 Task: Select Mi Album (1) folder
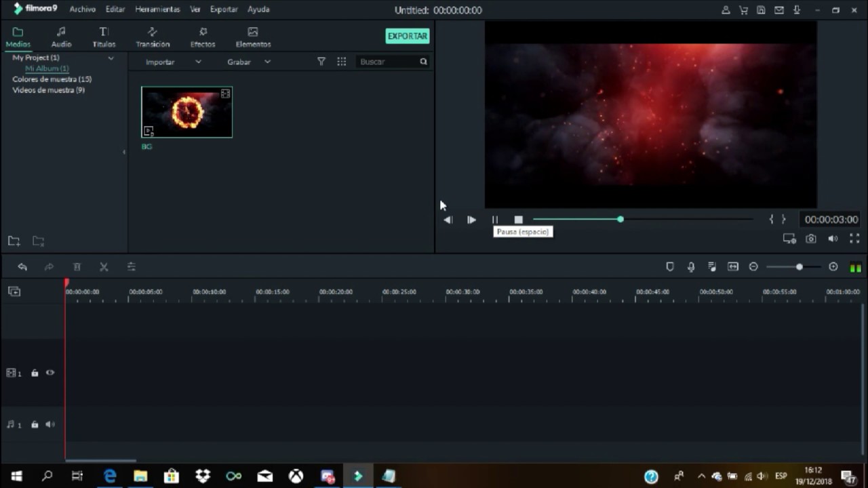[x=47, y=68]
